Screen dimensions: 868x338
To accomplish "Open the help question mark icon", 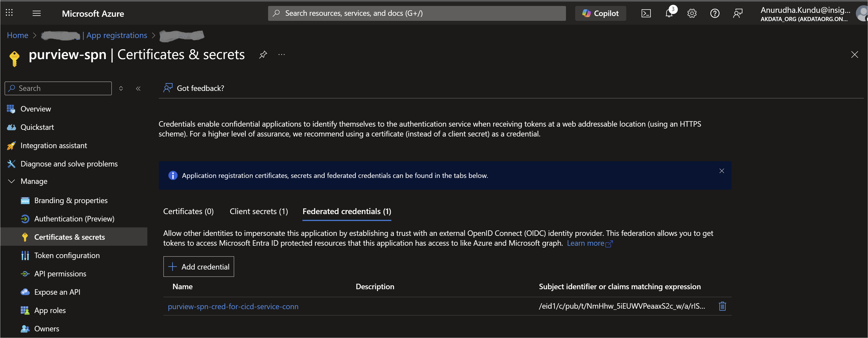I will [715, 13].
